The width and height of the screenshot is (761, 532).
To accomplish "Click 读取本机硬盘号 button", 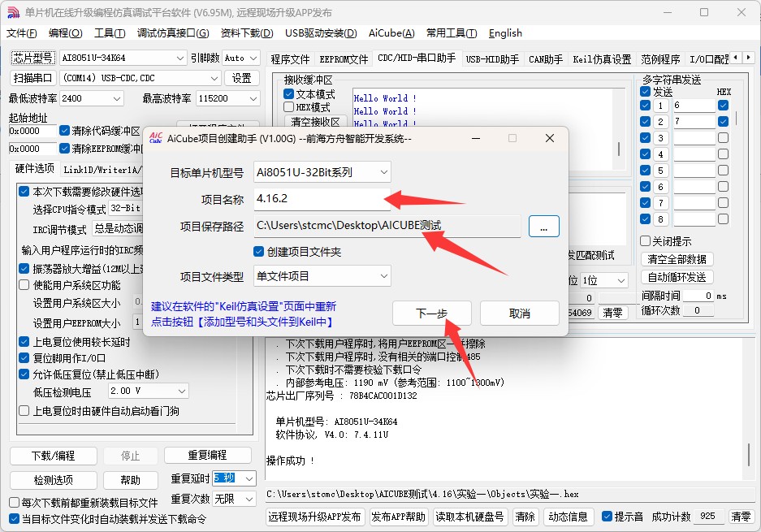I will point(469,517).
